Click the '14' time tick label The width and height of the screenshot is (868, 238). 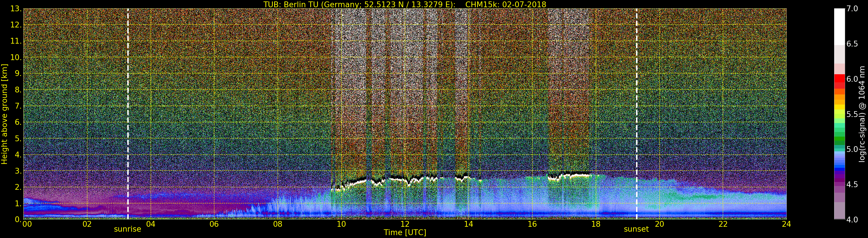pos(468,224)
